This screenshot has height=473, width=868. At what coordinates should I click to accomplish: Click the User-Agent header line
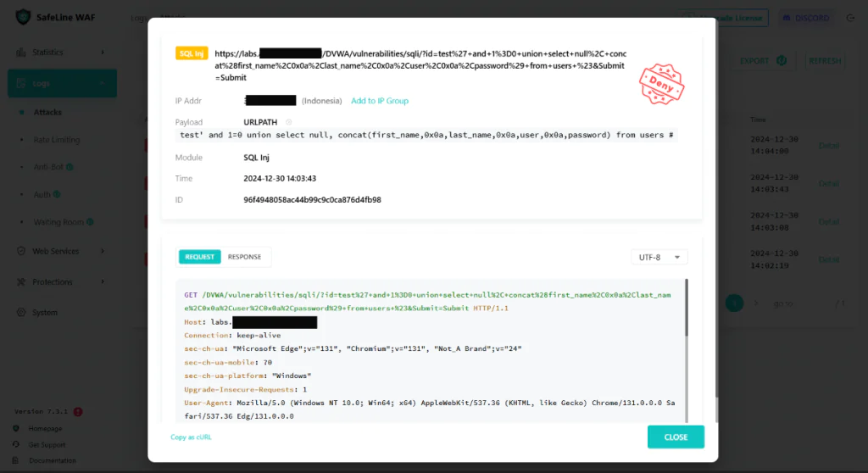coord(430,409)
